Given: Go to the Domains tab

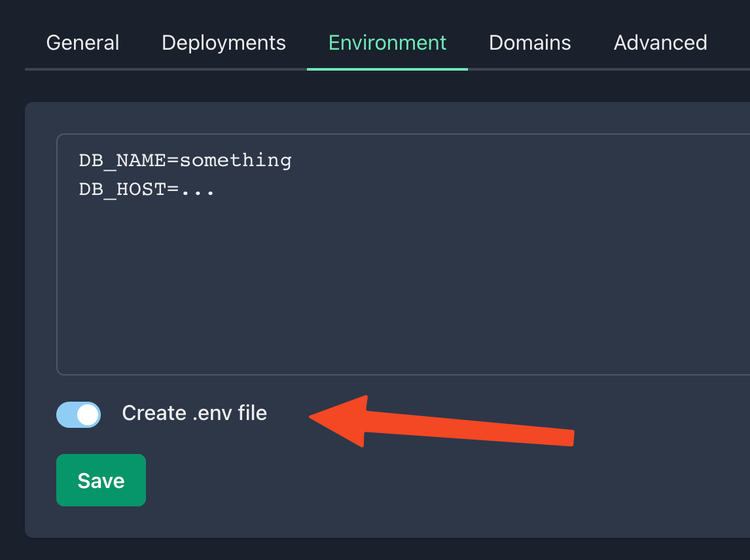Looking at the screenshot, I should click(x=529, y=43).
